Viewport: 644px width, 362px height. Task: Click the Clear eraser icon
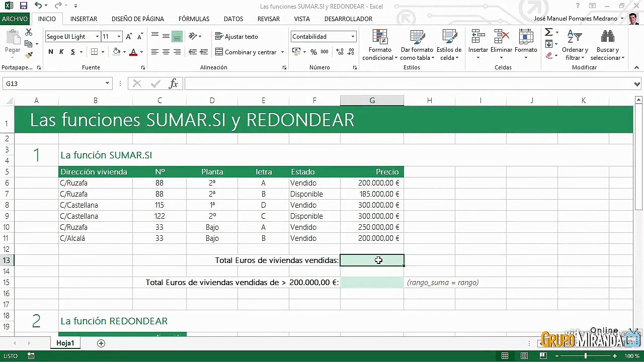[x=548, y=55]
